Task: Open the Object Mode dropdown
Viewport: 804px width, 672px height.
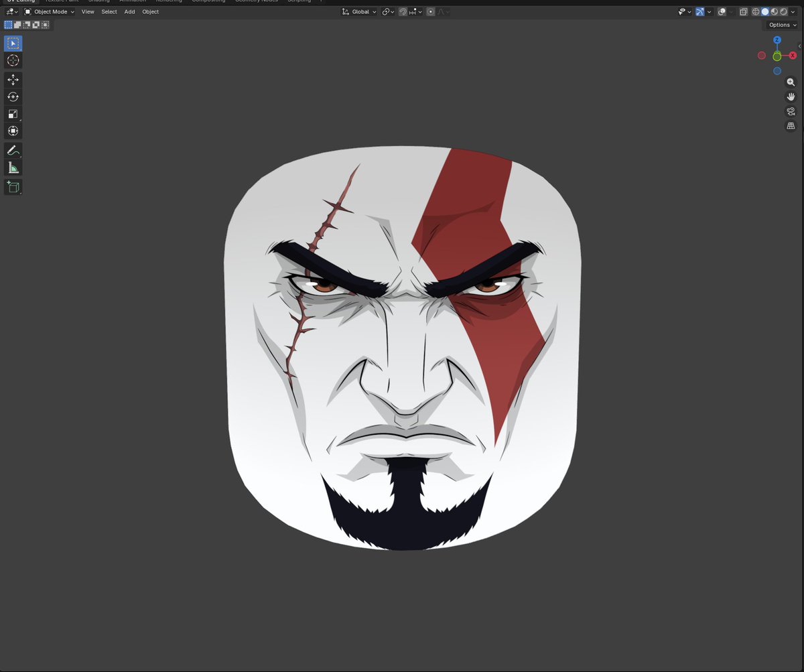Action: click(x=49, y=12)
